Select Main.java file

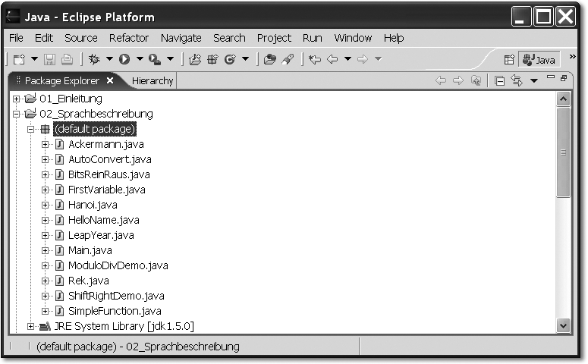(x=90, y=250)
